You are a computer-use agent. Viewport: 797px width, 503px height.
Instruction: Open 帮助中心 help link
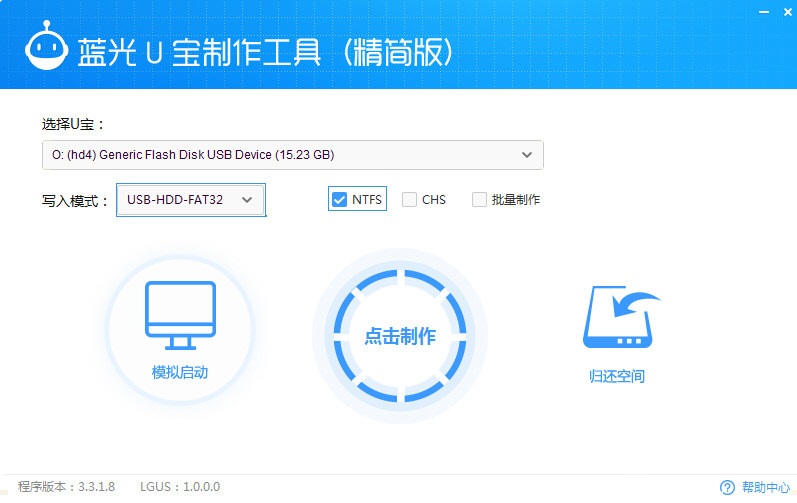(766, 487)
